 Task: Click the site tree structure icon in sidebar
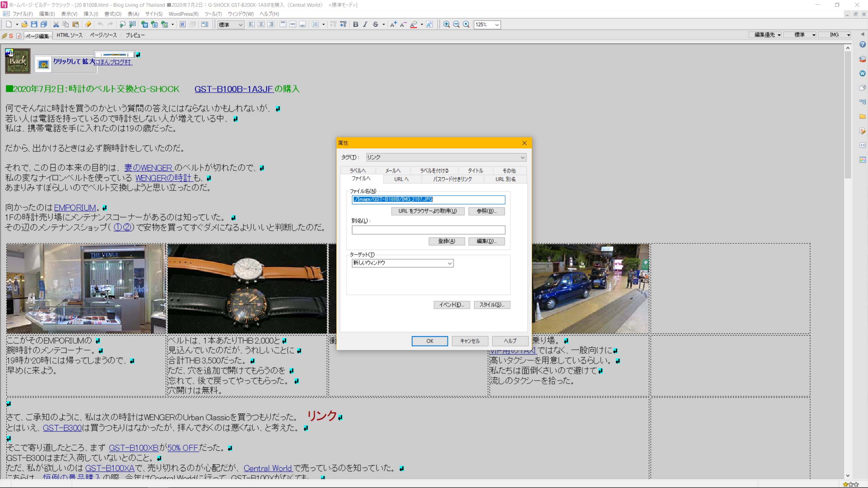pyautogui.click(x=863, y=102)
